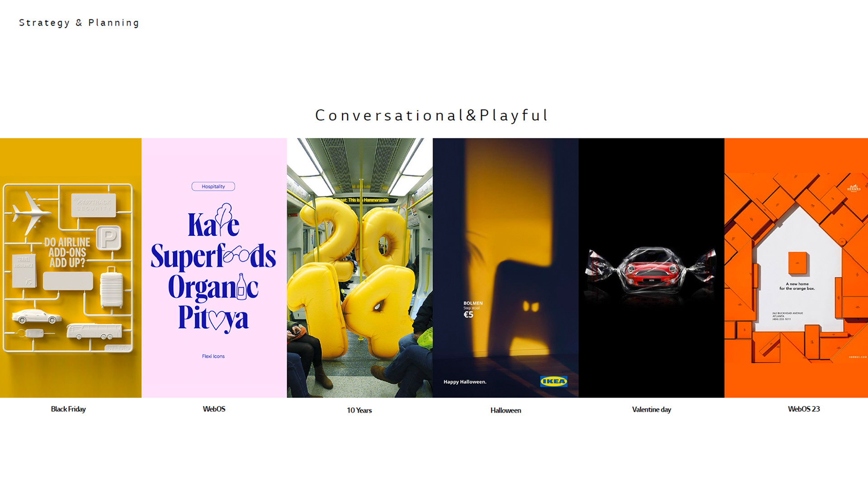Click the small orange box in the house
Viewport: 868px width, 488px height.
pos(798,263)
